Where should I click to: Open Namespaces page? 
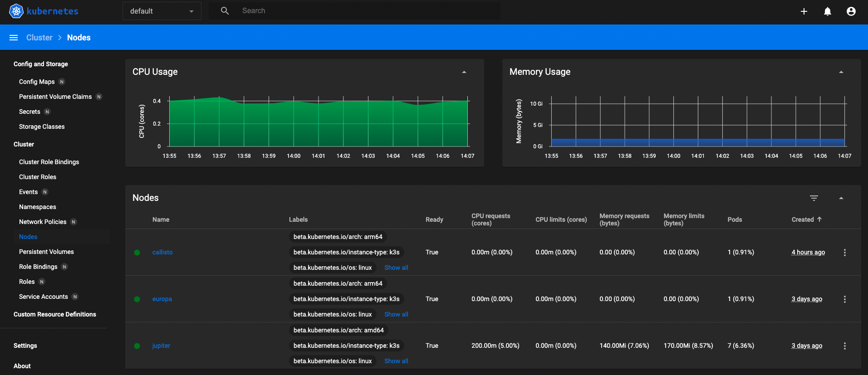(x=38, y=207)
